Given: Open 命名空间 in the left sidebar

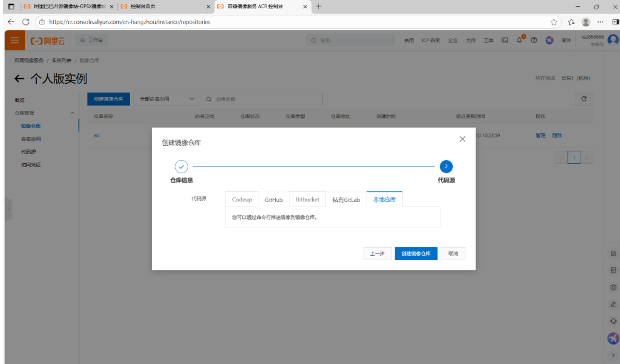Looking at the screenshot, I should point(31,139).
